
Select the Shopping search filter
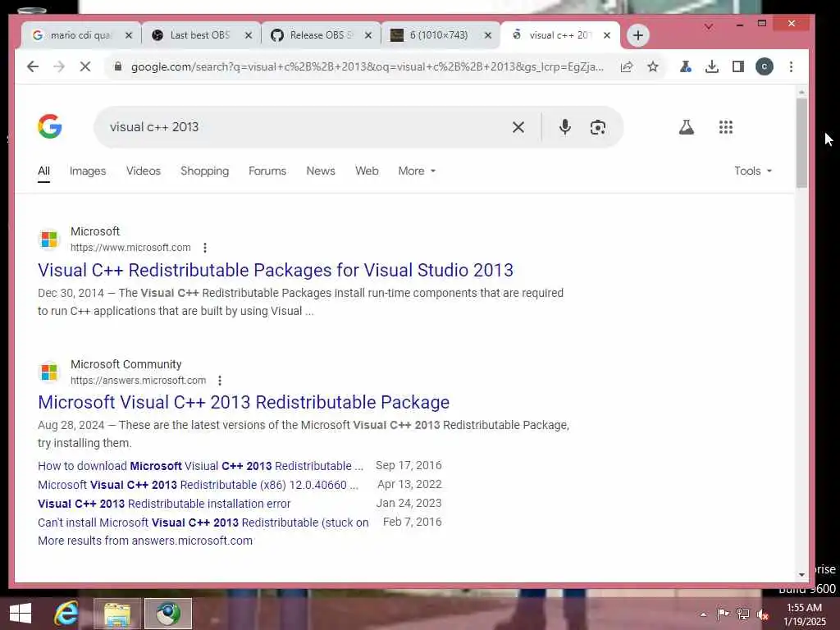(204, 171)
